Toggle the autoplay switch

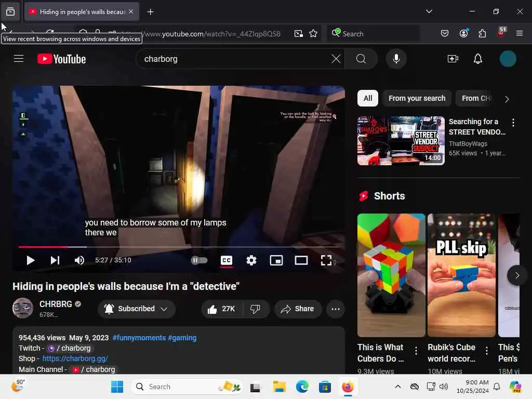click(199, 260)
